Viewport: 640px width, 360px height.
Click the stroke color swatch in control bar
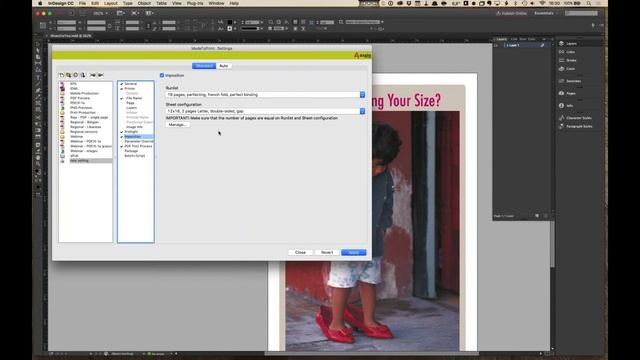(230, 29)
